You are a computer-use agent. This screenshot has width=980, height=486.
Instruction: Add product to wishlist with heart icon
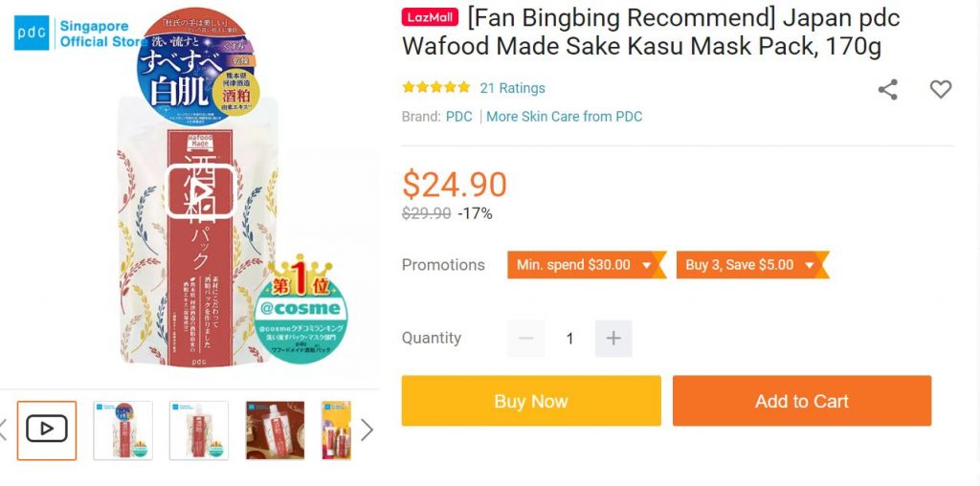tap(941, 89)
